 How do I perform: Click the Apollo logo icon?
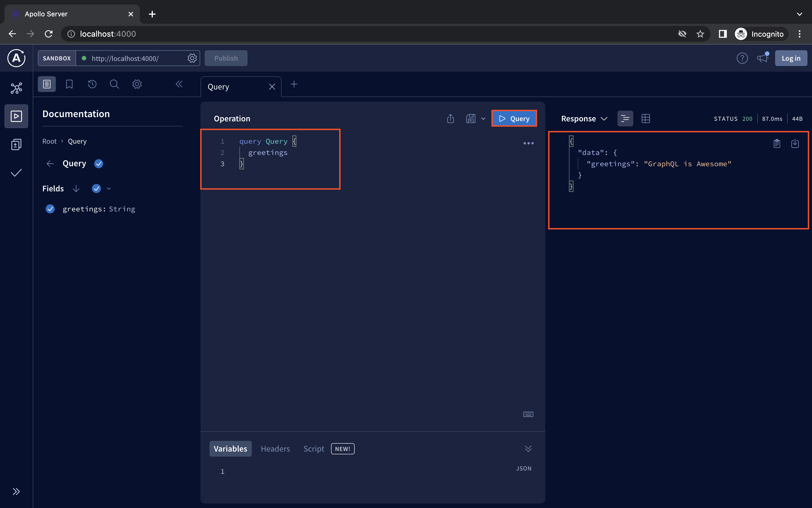coord(16,58)
